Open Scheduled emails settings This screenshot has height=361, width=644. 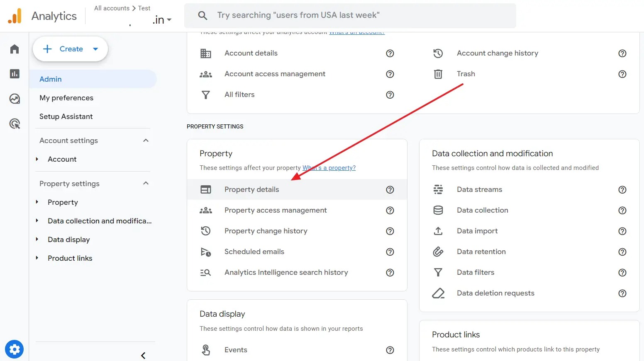click(254, 252)
